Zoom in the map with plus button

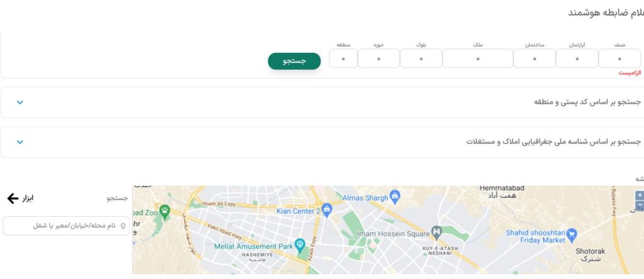640,195
